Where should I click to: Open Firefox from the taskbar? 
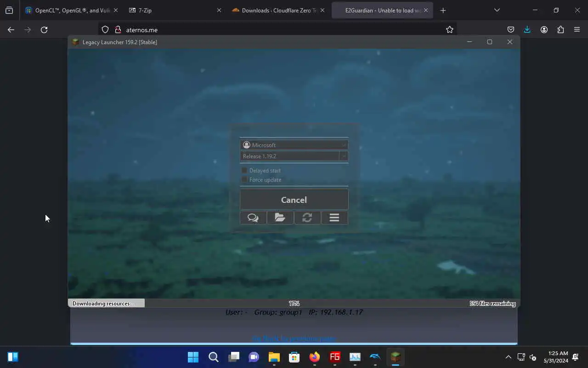(315, 357)
